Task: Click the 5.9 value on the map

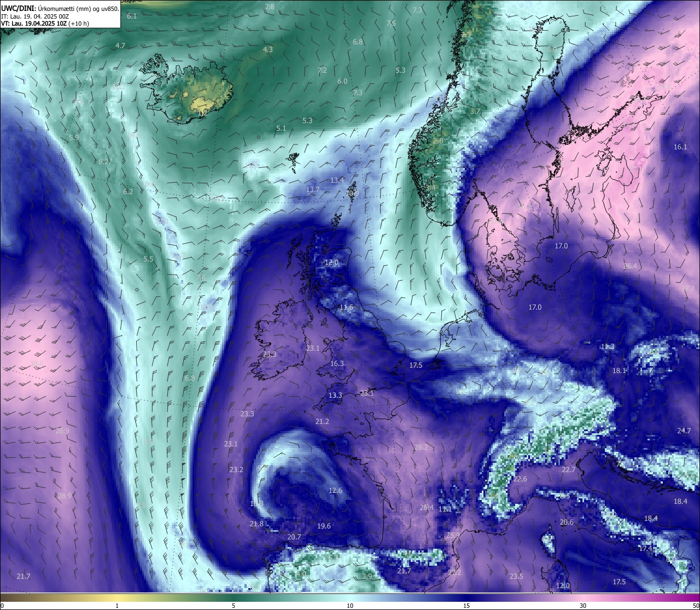Action: coord(74,137)
